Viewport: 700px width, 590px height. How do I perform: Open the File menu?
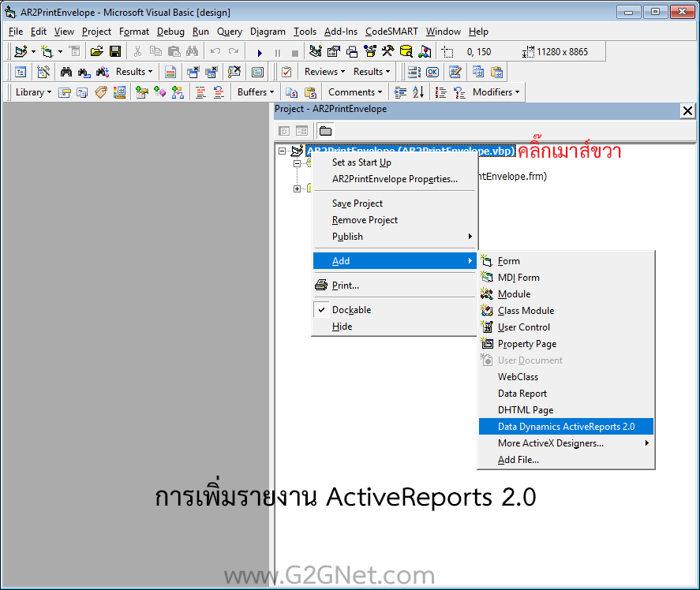(16, 32)
